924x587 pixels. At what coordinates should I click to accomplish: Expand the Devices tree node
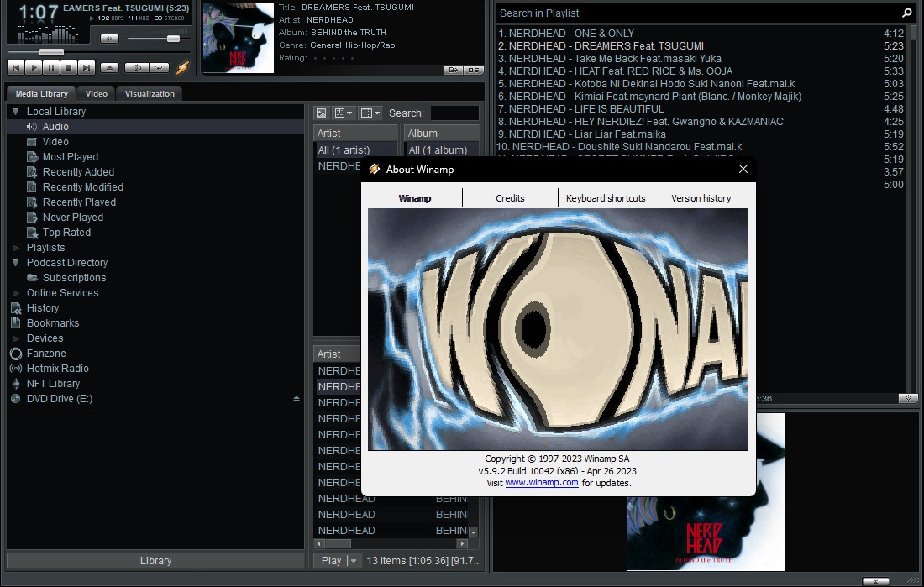pos(16,339)
